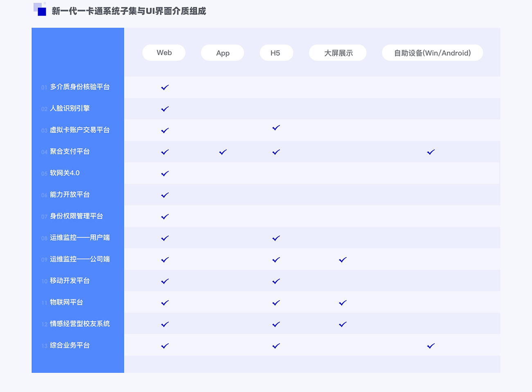The height and width of the screenshot is (392, 532).
Task: Click the 大屏展示 checkmark for 运维监控——公司端
Action: click(x=343, y=260)
